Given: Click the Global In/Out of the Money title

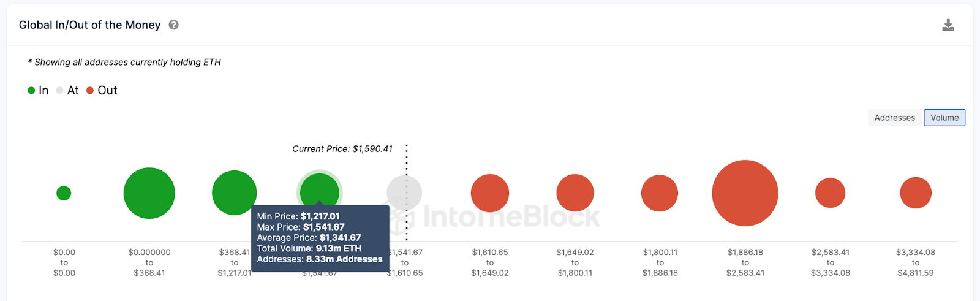Looking at the screenshot, I should click(89, 25).
